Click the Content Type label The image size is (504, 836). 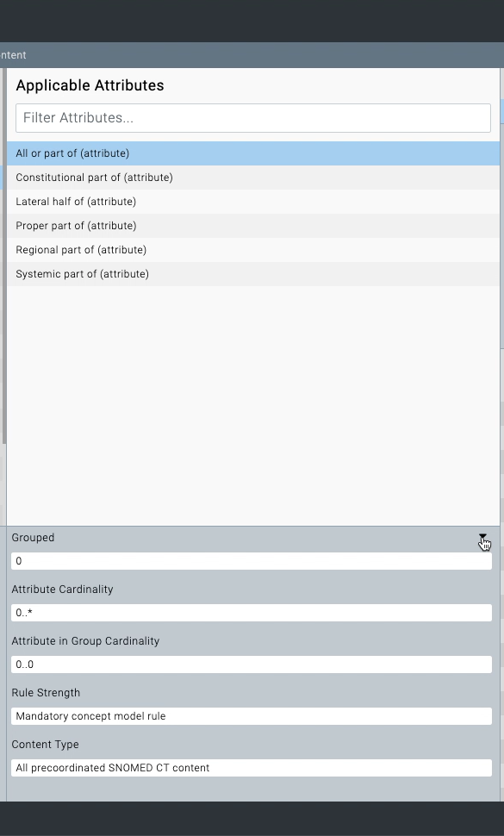46,745
